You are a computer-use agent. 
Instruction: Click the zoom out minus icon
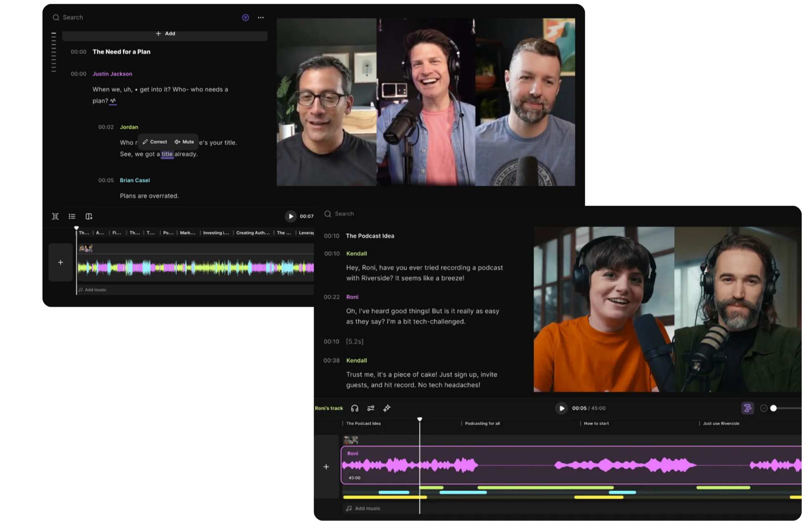coord(763,408)
